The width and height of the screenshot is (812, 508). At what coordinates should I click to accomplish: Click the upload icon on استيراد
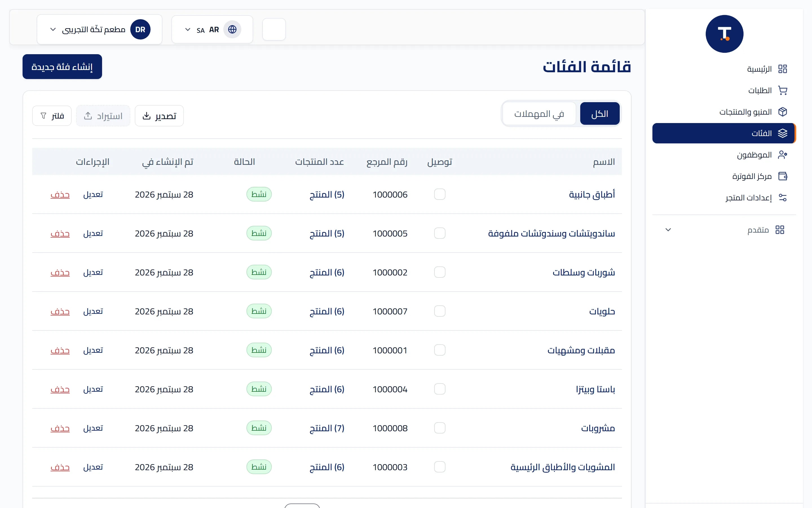[x=88, y=116]
